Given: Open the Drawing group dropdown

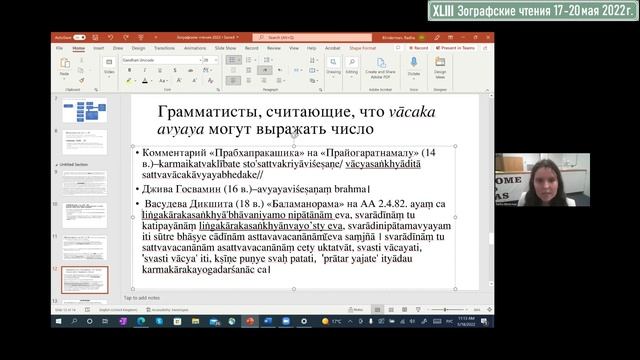Looking at the screenshot, I should (333, 67).
